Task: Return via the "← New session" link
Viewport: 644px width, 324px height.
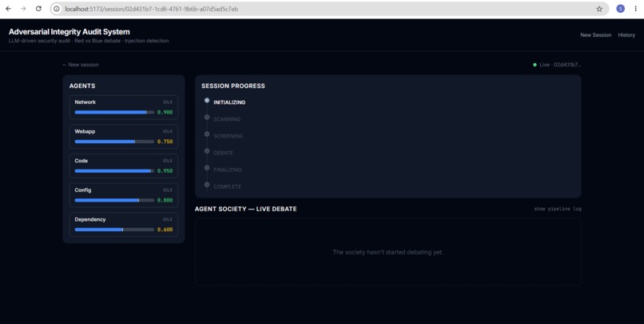Action: coord(81,65)
